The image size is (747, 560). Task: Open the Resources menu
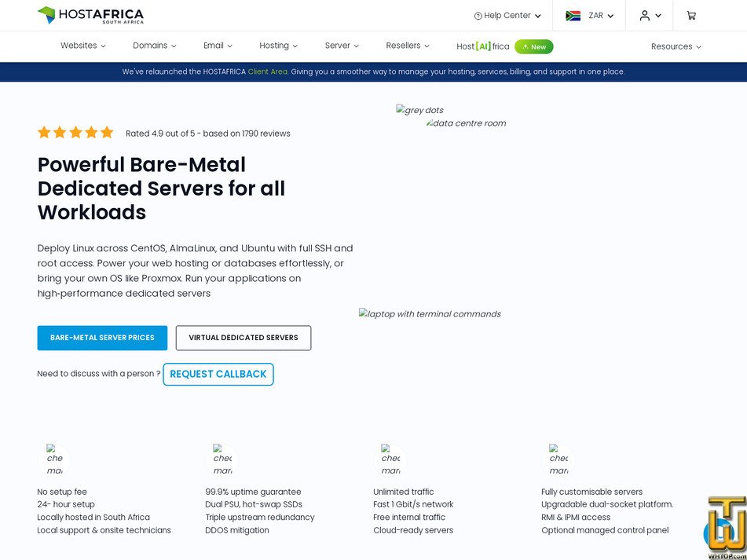(676, 46)
